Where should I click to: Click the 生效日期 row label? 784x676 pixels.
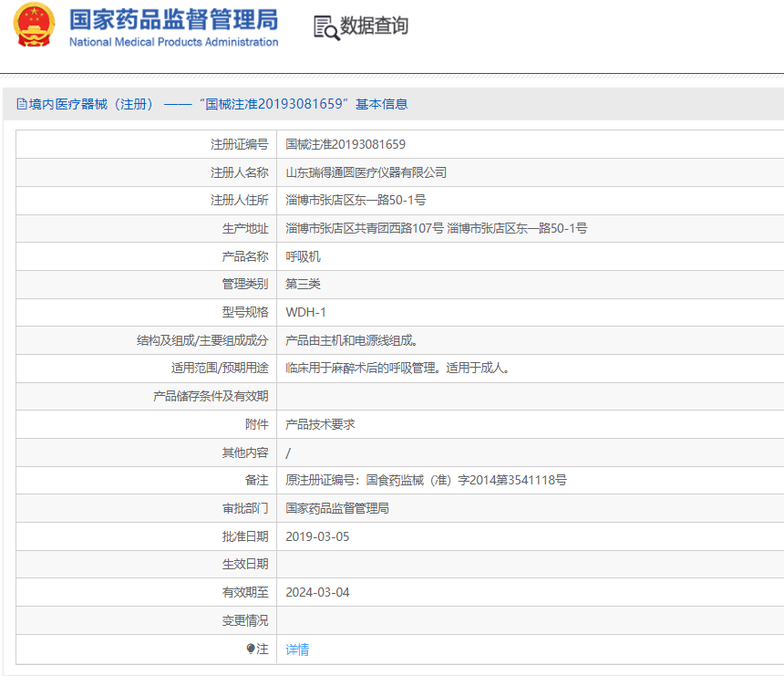(x=245, y=565)
